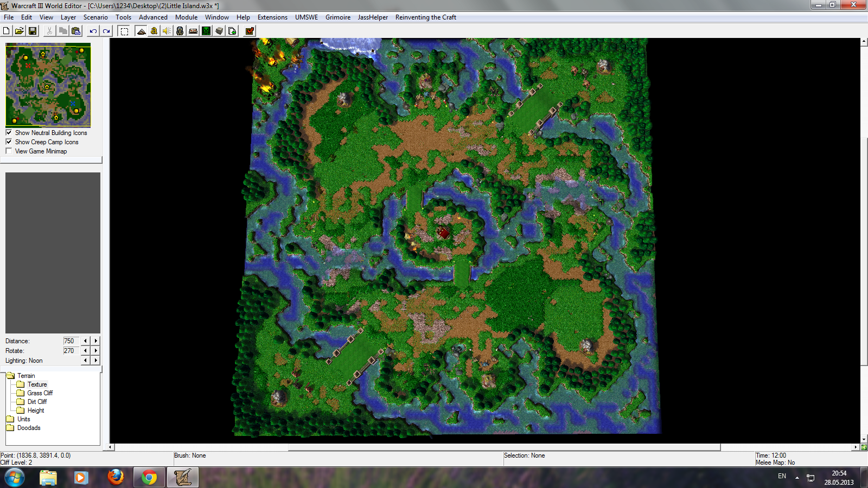
Task: Redo the action via toolbar arrow
Action: (x=106, y=31)
